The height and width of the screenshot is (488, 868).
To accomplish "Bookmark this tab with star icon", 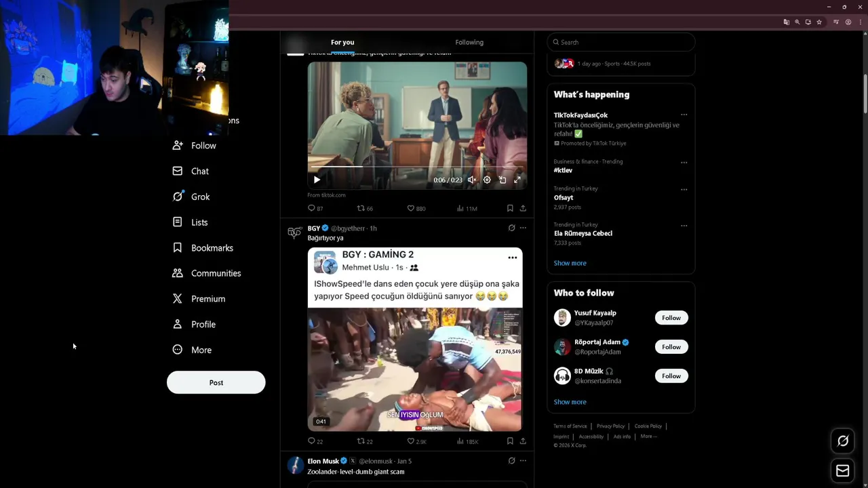I will pyautogui.click(x=819, y=22).
